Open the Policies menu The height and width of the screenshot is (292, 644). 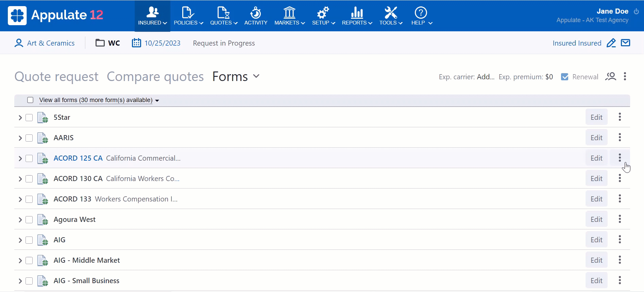[x=188, y=16]
